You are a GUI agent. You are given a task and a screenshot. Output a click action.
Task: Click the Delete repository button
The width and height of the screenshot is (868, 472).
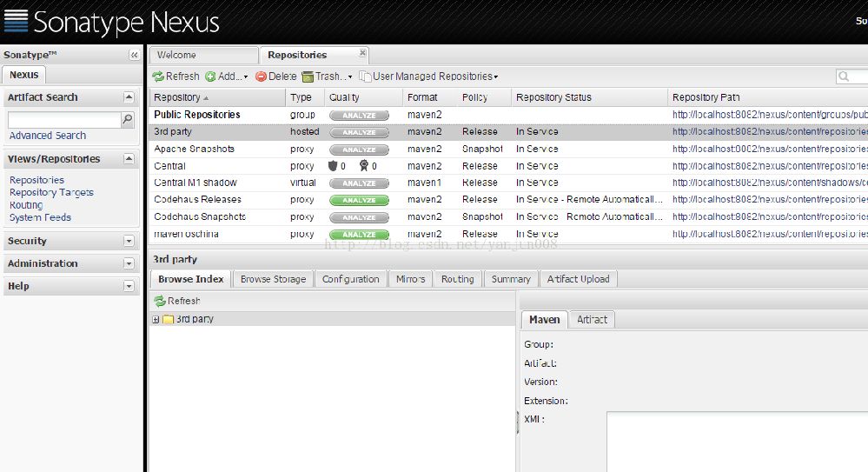(x=275, y=76)
